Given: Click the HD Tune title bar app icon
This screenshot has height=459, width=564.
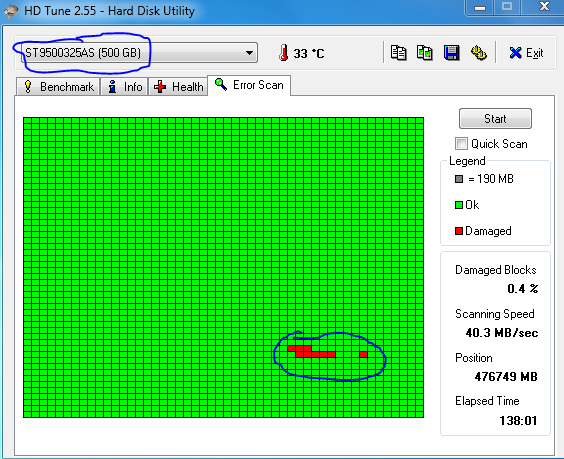Looking at the screenshot, I should click(11, 10).
